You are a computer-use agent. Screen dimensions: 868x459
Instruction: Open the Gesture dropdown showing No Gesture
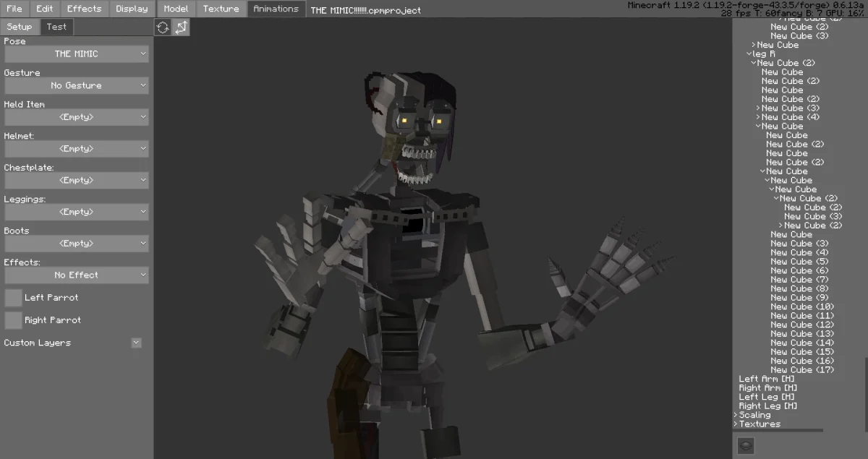click(x=76, y=85)
